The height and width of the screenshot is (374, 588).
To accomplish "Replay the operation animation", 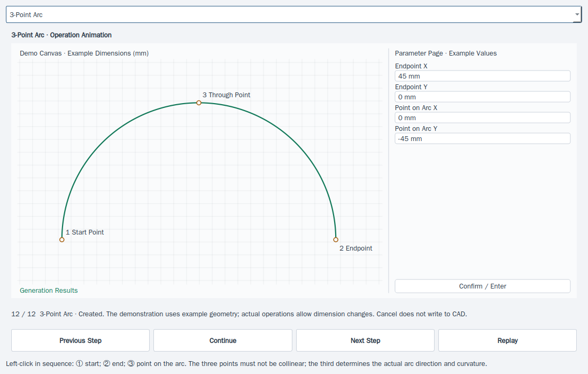I will coord(507,340).
